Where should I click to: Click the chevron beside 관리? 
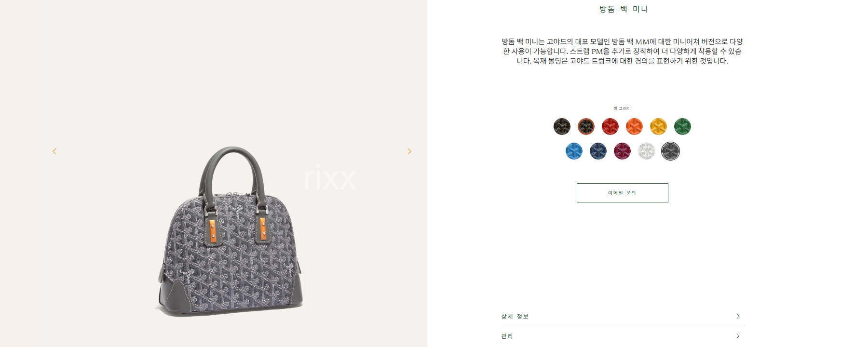(738, 336)
